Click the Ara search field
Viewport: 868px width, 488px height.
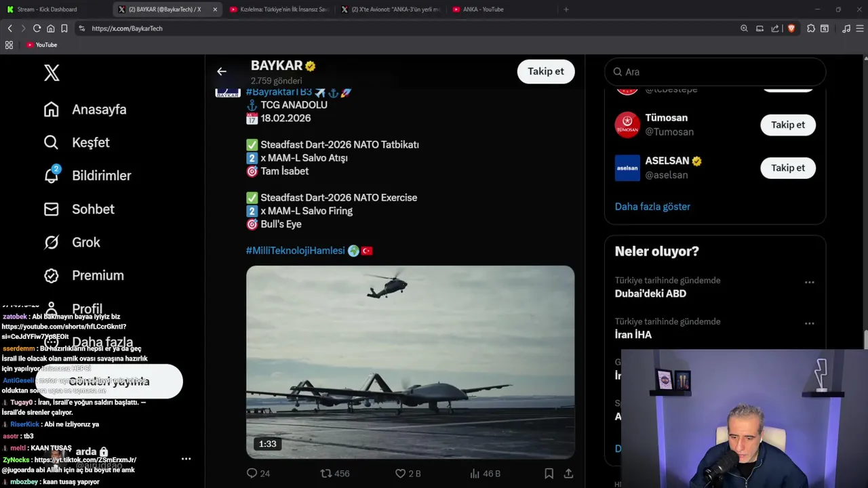tap(715, 72)
